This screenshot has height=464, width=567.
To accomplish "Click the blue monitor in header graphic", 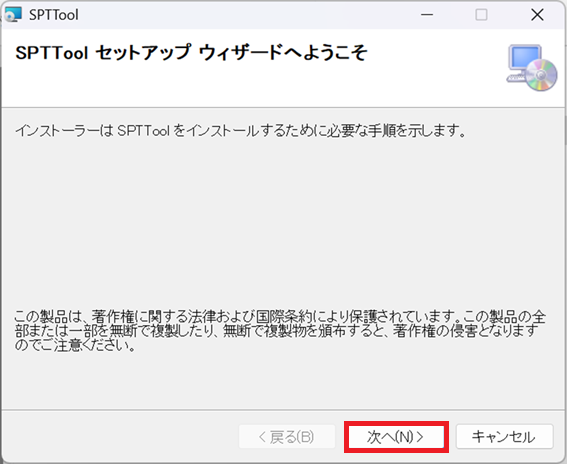I will coord(524,57).
